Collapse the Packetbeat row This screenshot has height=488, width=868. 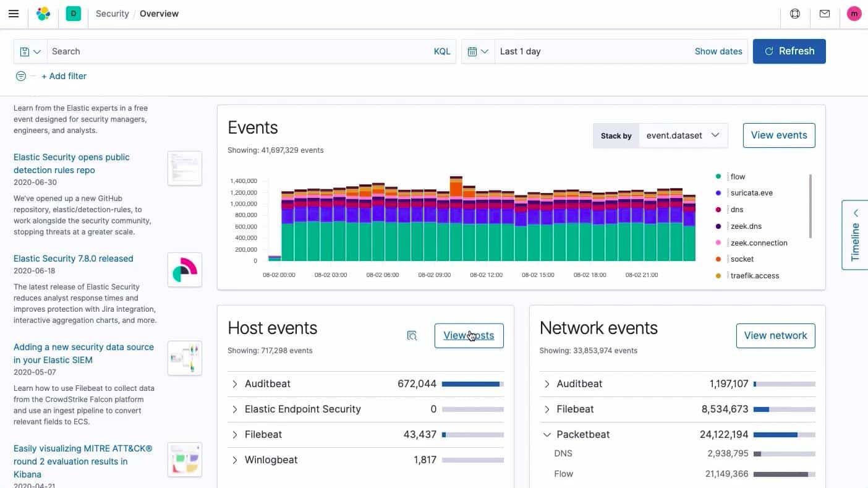point(547,435)
